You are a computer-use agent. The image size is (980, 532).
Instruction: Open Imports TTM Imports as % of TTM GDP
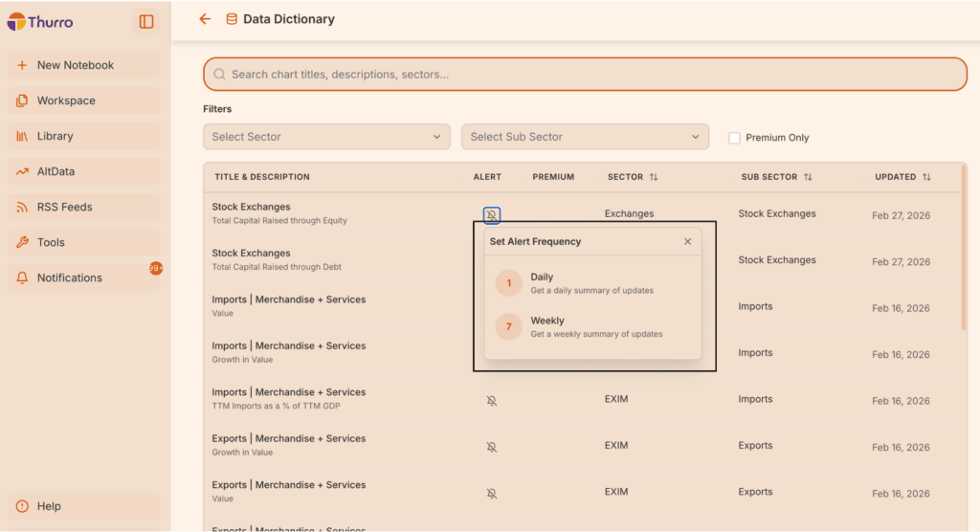(x=289, y=398)
